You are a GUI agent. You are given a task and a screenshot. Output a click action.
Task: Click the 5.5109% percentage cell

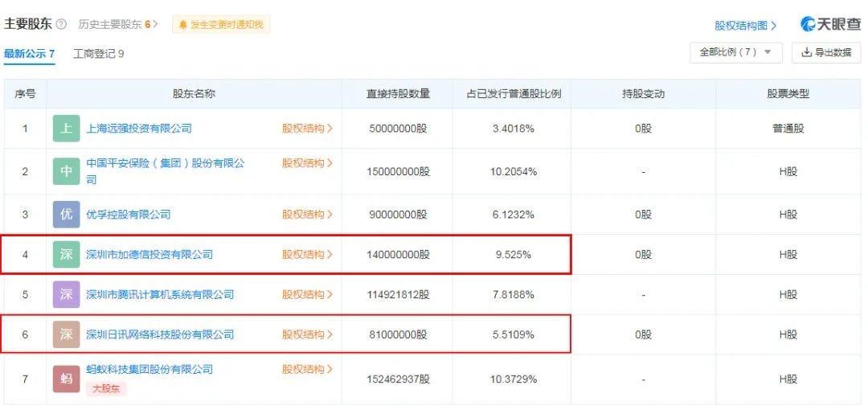[513, 334]
